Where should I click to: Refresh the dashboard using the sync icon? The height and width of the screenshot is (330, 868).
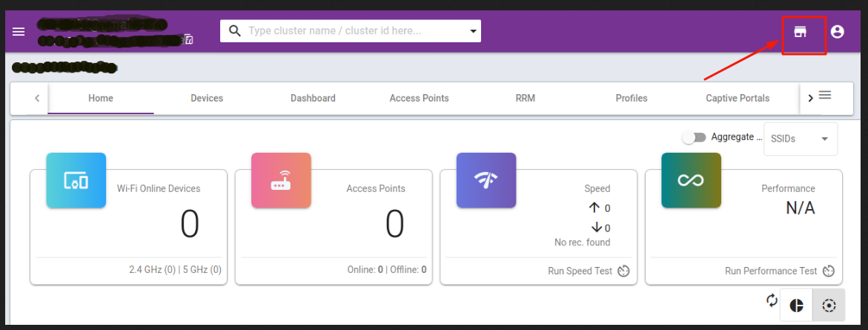coord(772,300)
